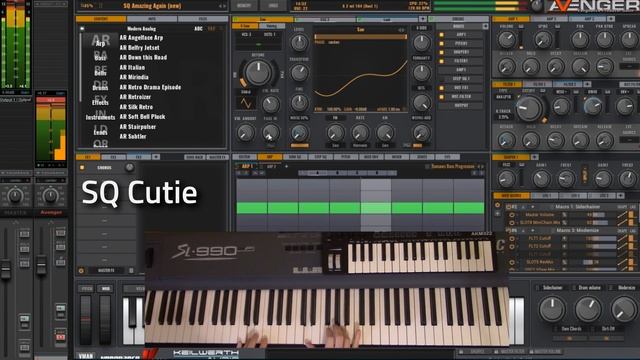Toggle the first oscillator power button
Viewport: 640px width, 360px height.
236,19
